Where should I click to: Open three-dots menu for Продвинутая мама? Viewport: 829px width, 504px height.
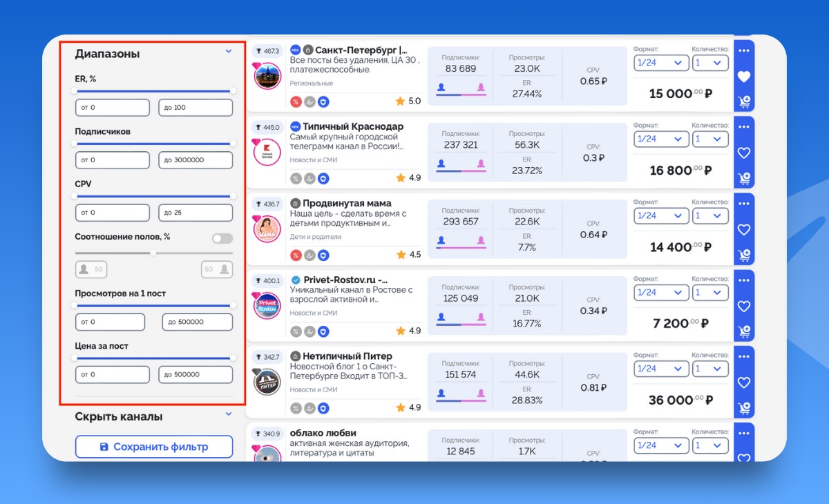[743, 204]
